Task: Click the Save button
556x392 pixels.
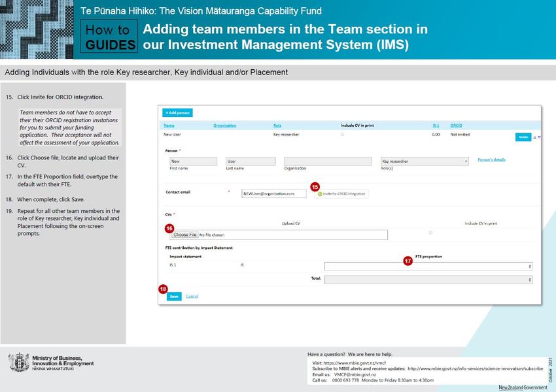Action: [174, 297]
